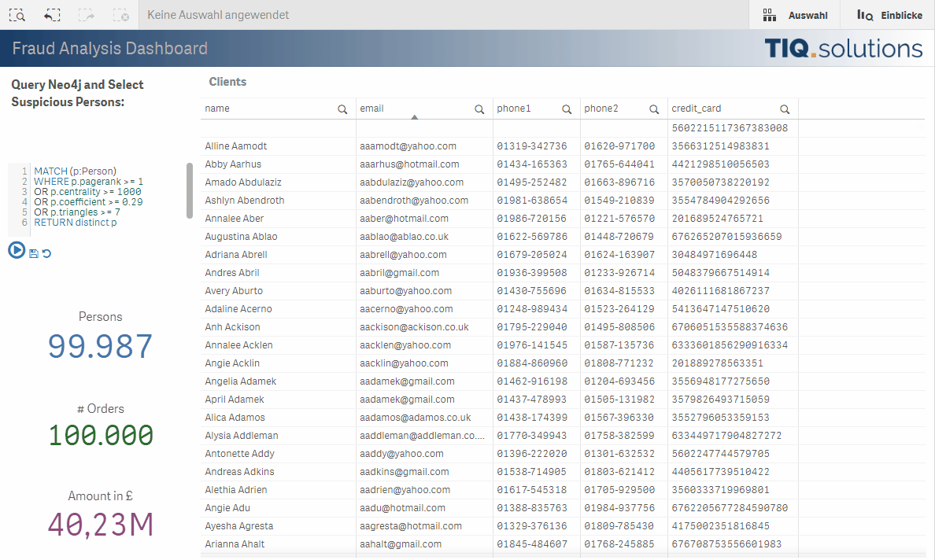Select email aacklin@yahoo.com
935x560 pixels.
click(404, 363)
